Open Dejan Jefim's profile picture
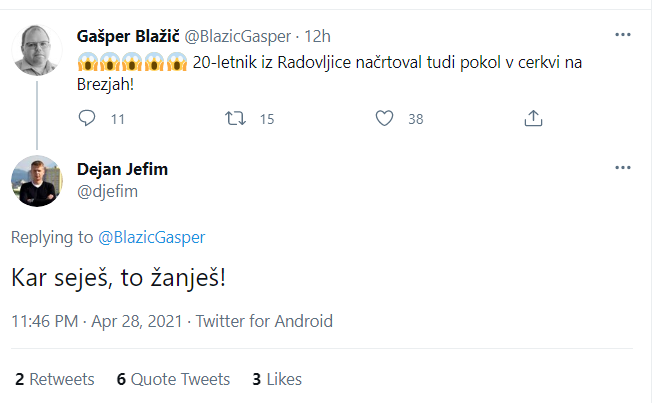The height and width of the screenshot is (403, 663). point(37,182)
